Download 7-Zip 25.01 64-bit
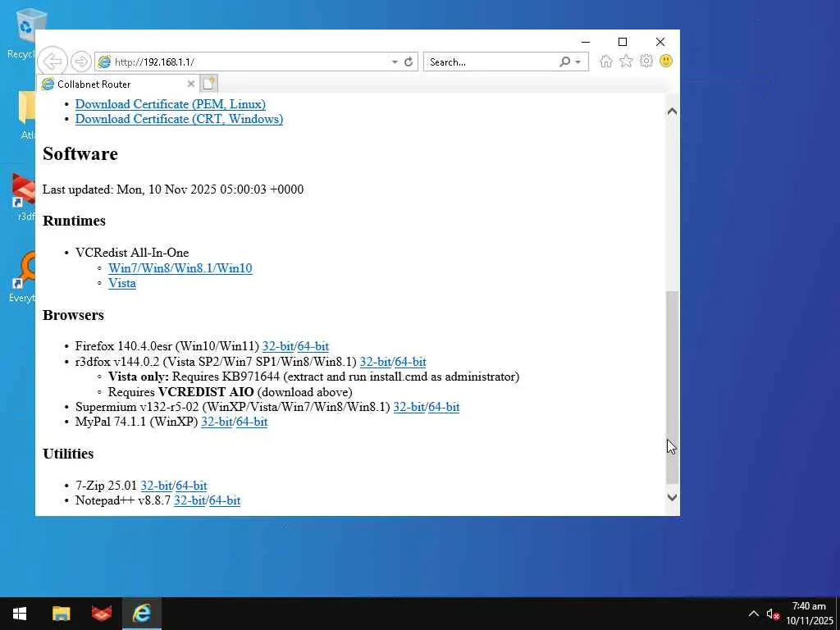 191,486
